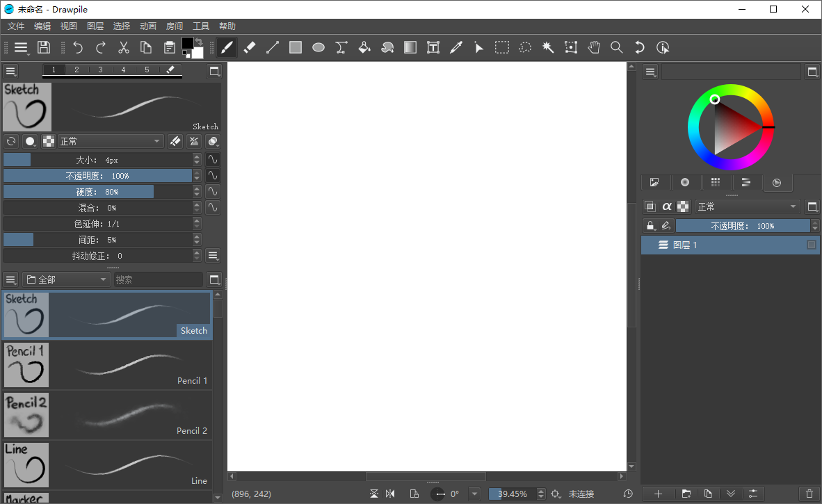Image resolution: width=822 pixels, height=504 pixels.
Task: Select the Pan hand tool
Action: point(593,48)
